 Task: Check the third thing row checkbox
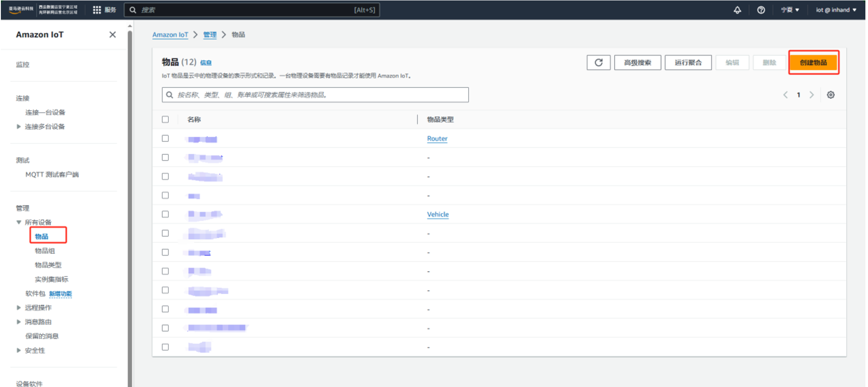click(x=165, y=176)
